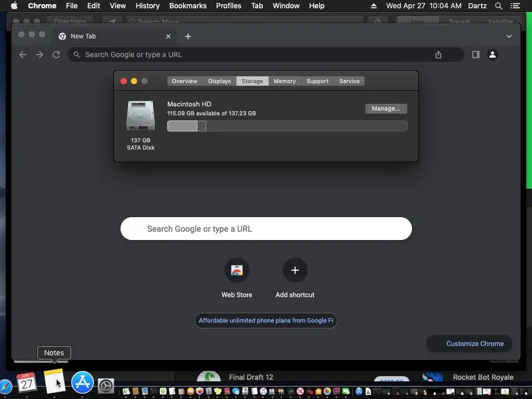Screen dimensions: 532x399
Task: Open Google Fi phone plans link
Action: pyautogui.click(x=265, y=321)
